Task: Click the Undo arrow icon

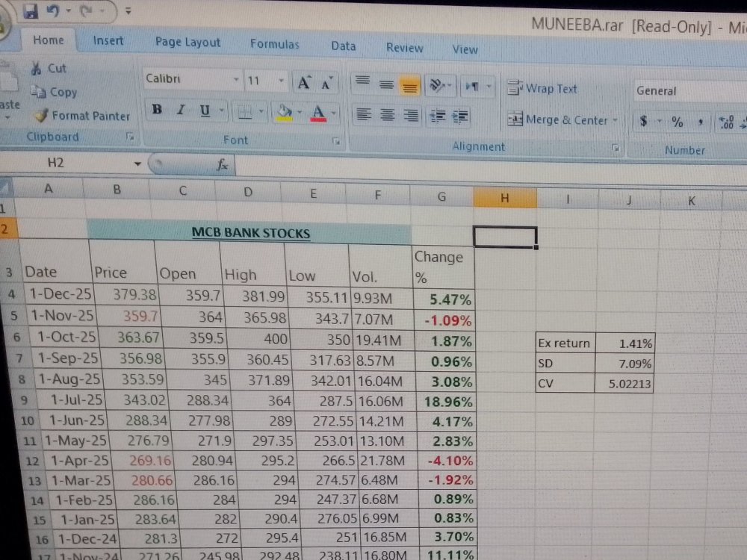Action: [53, 11]
